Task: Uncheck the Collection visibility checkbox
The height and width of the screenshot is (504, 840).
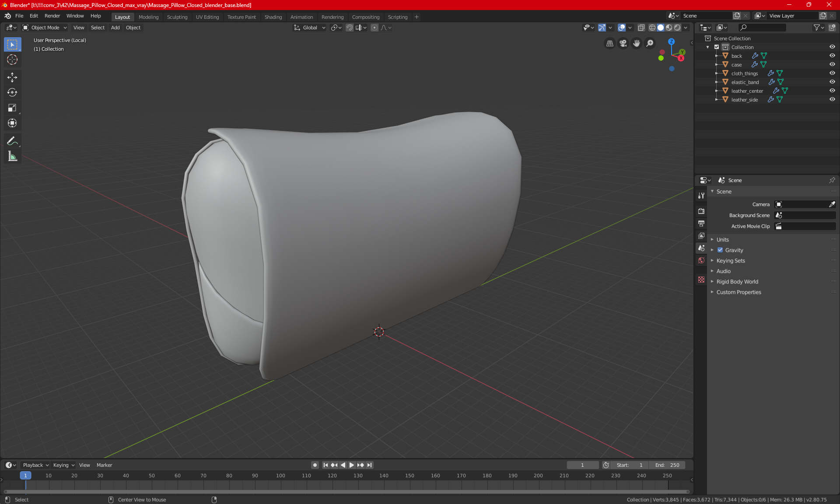Action: [717, 47]
